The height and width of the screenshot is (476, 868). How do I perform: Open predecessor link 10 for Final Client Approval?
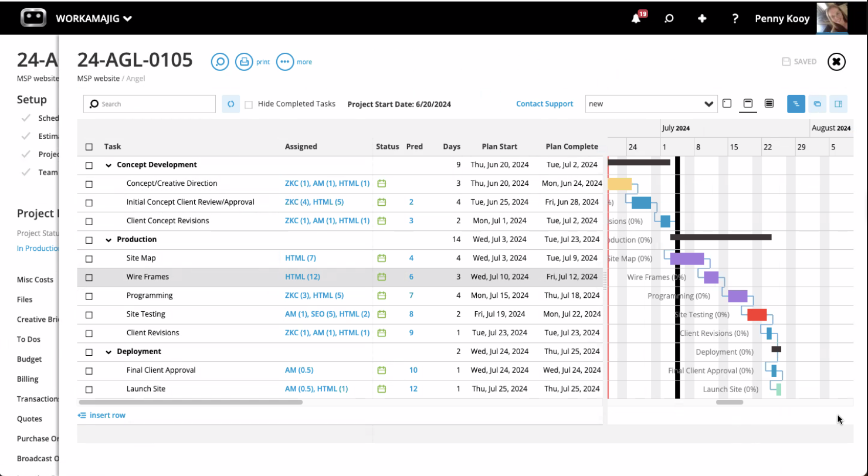413,370
